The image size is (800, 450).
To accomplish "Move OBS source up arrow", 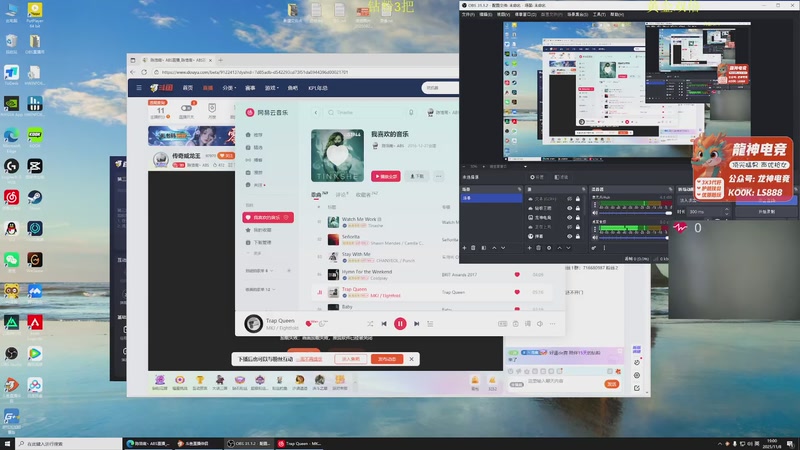I will [559, 248].
